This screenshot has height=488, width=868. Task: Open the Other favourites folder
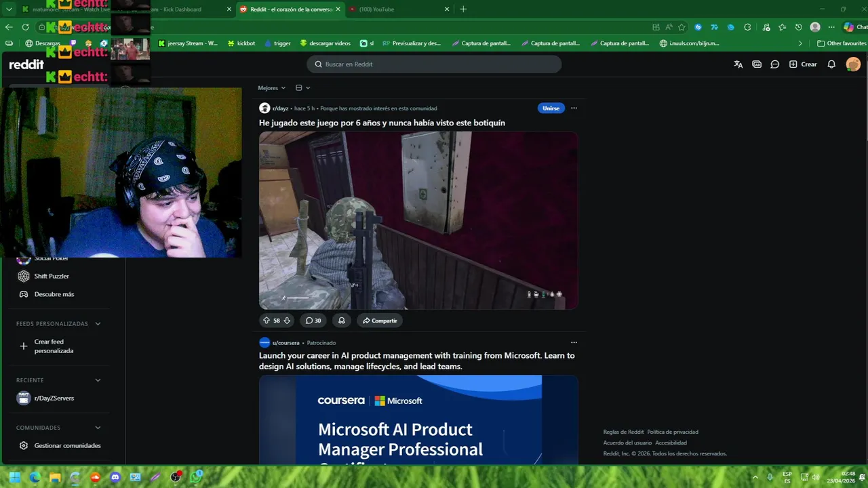tap(840, 43)
